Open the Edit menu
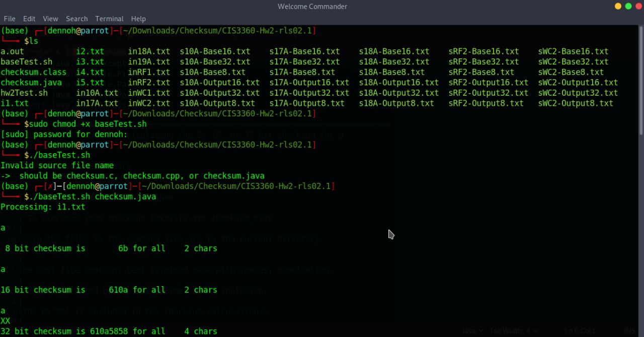Screen dimensions: 644x337 29,19
